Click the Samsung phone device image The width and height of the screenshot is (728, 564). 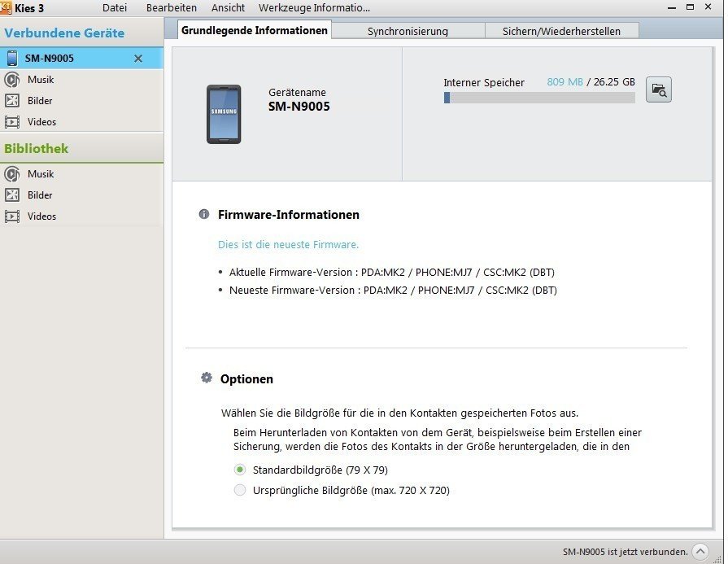point(224,114)
